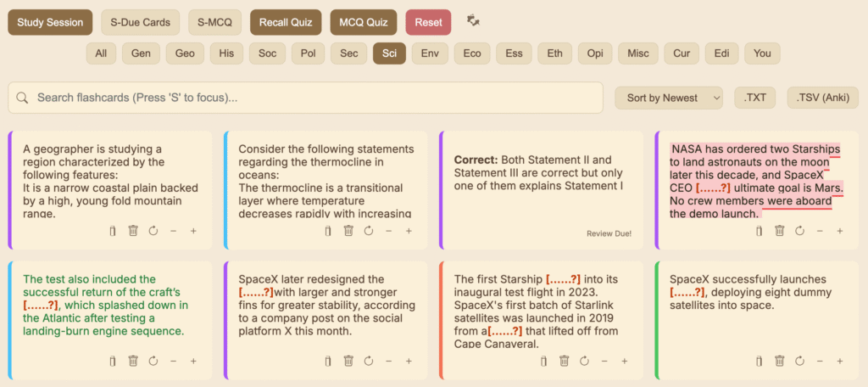Click refresh icon on the green splashdown card
Screen dimensions: 868x387
pyautogui.click(x=153, y=361)
